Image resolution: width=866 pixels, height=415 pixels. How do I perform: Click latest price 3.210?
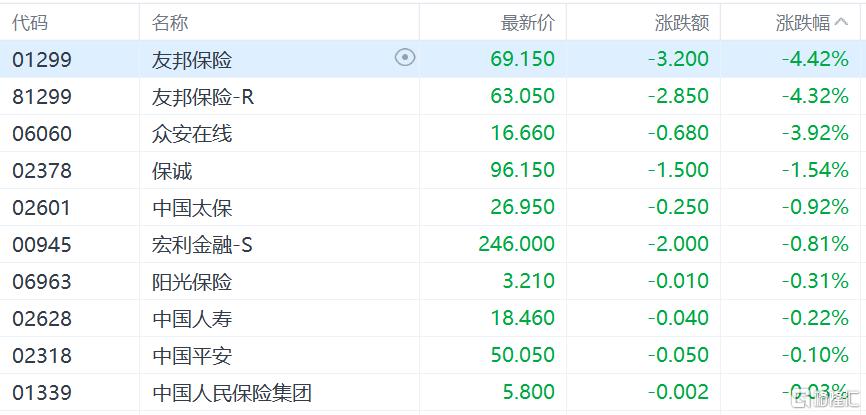(529, 281)
